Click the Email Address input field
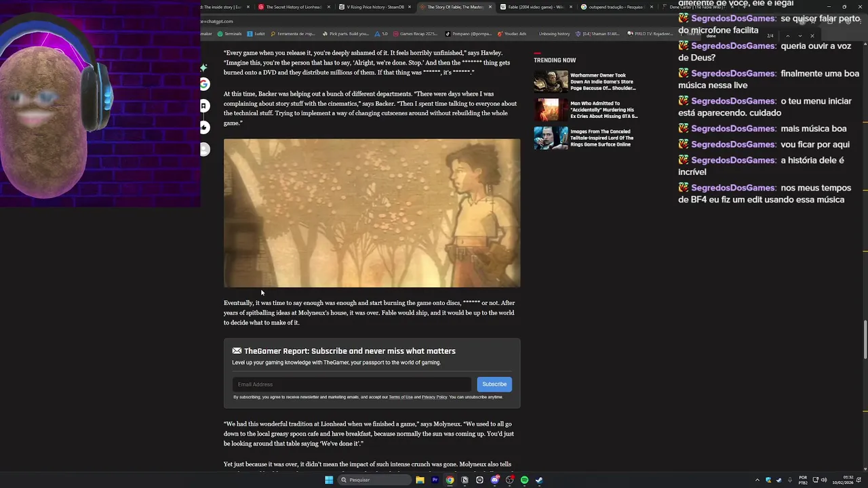This screenshot has width=868, height=488. (351, 384)
